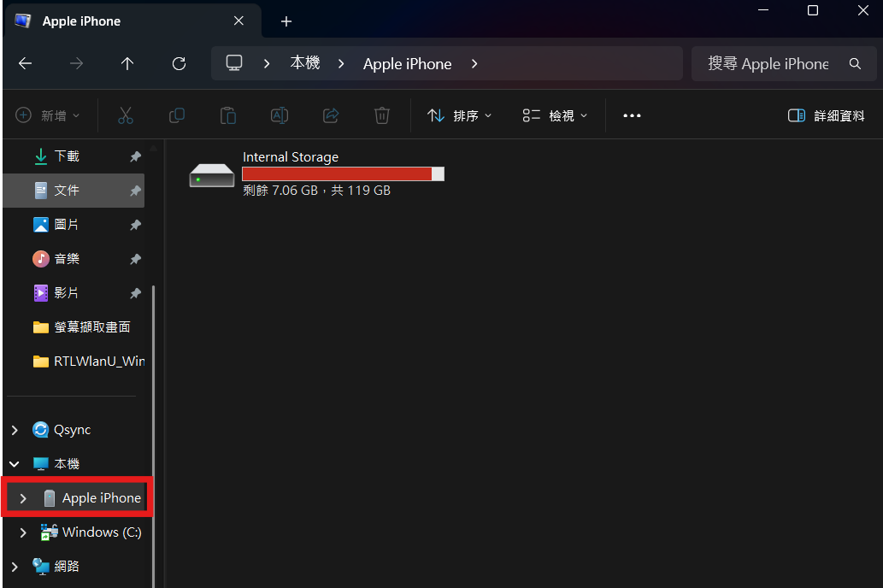Click the 搜尋 Apple iPhone search box
This screenshot has height=588, width=883.
coord(768,63)
